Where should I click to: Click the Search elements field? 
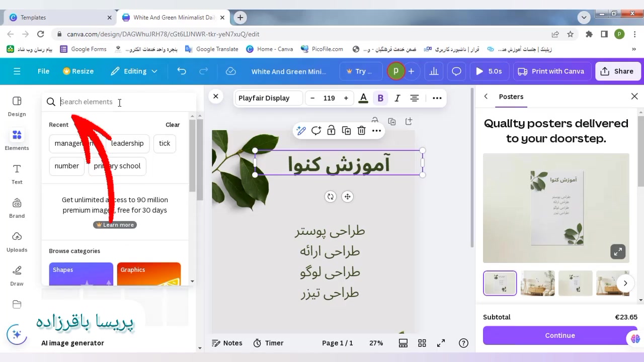pyautogui.click(x=119, y=102)
